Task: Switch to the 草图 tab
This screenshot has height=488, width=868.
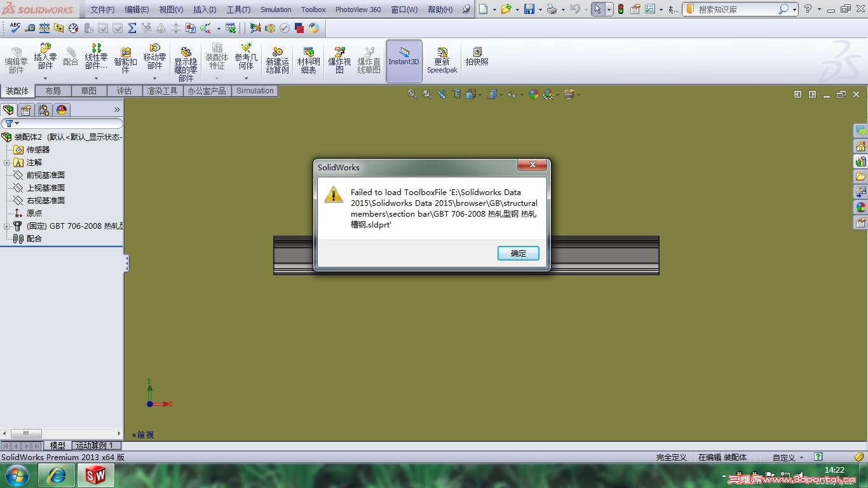Action: click(89, 91)
